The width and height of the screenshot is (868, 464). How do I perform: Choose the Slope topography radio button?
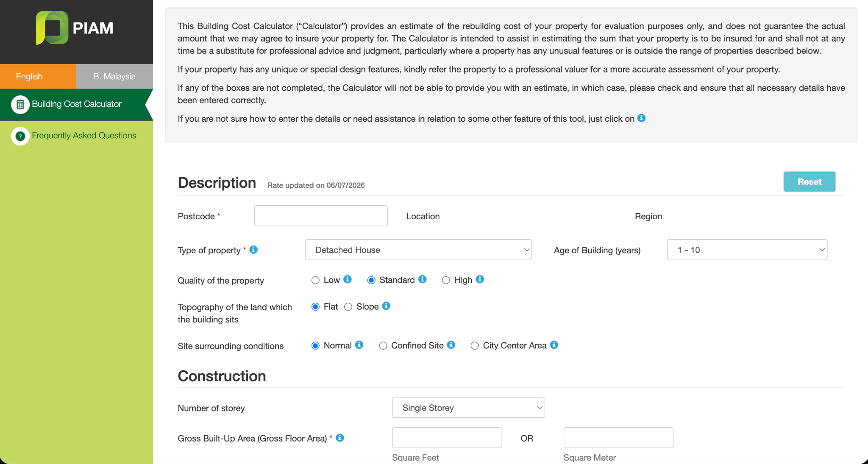point(348,307)
